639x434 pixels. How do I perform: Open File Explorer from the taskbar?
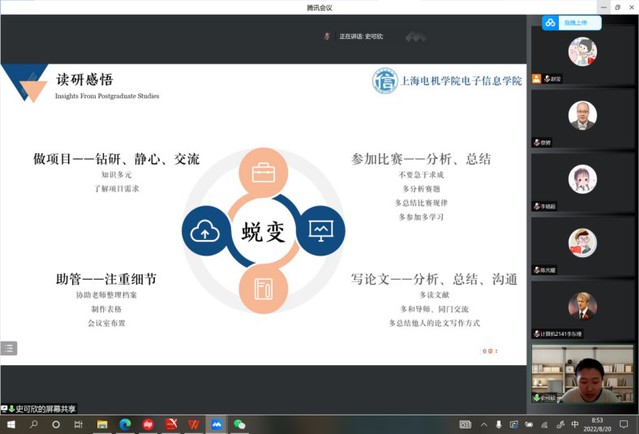click(x=102, y=425)
